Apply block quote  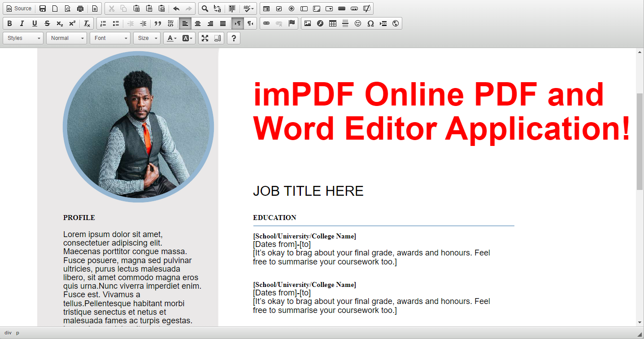click(x=158, y=23)
